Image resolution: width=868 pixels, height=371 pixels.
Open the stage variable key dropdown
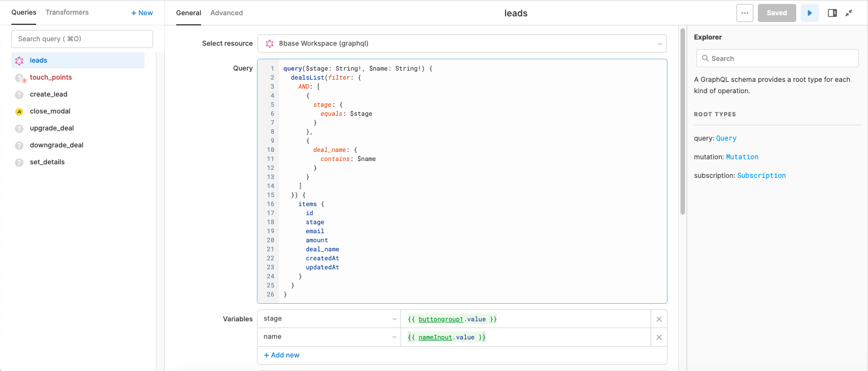click(329, 319)
